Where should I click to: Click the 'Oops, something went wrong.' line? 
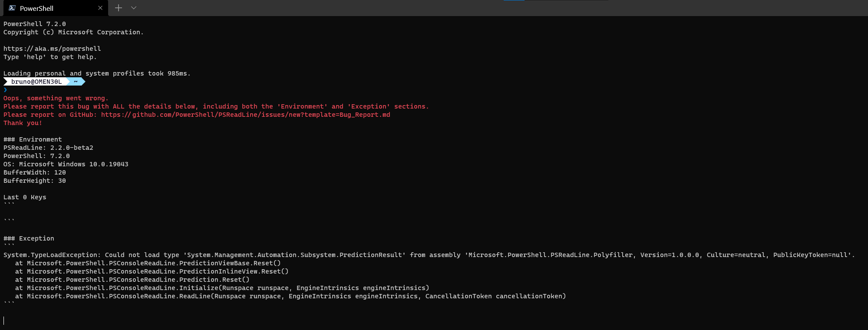[56, 98]
